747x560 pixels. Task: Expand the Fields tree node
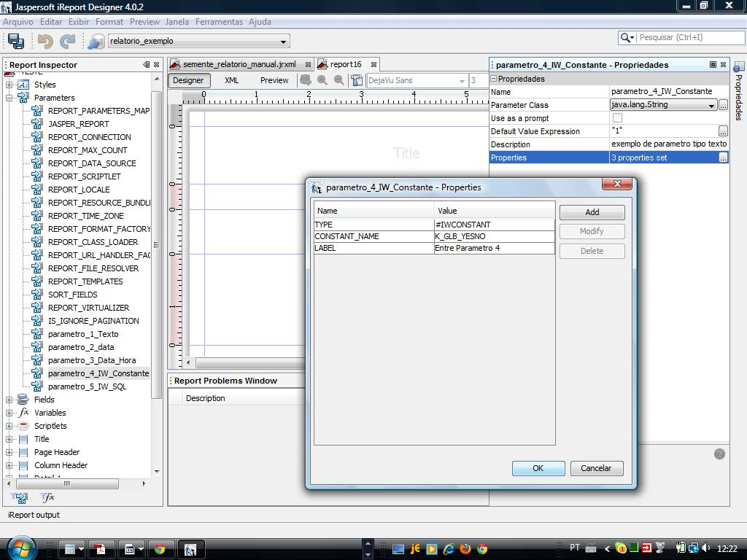9,400
